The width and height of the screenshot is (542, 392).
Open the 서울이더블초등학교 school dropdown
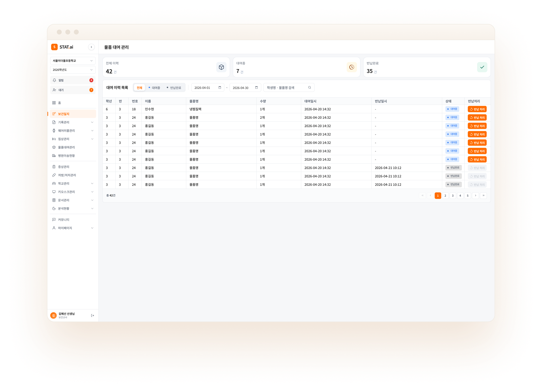(73, 61)
